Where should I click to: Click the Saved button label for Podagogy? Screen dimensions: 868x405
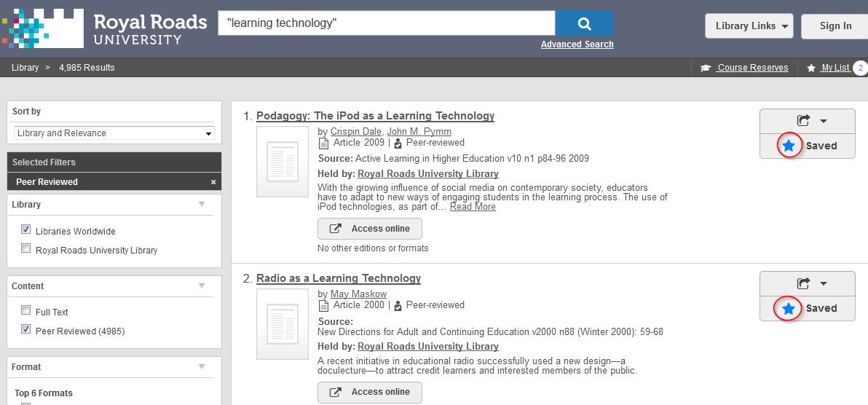coord(821,146)
